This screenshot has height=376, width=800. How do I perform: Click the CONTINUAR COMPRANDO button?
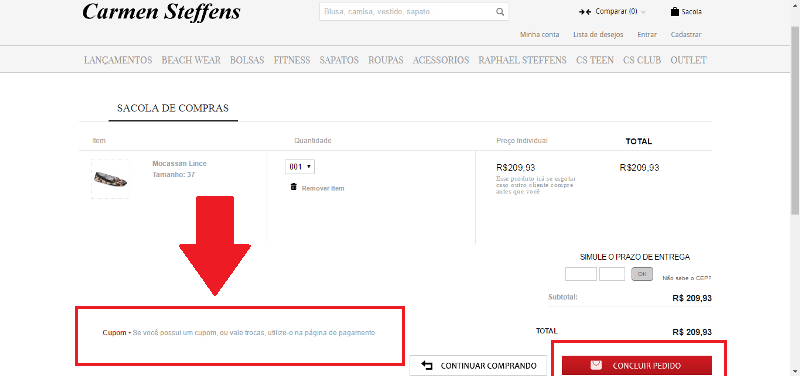click(x=478, y=365)
